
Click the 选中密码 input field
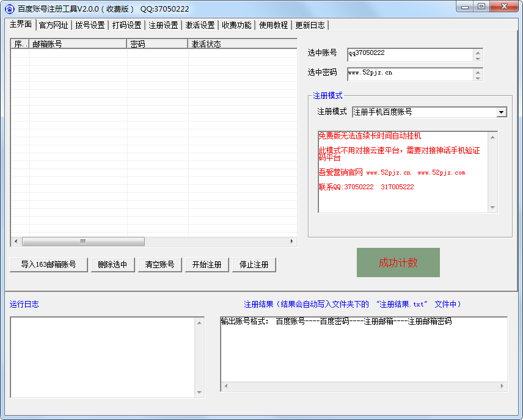pos(409,74)
